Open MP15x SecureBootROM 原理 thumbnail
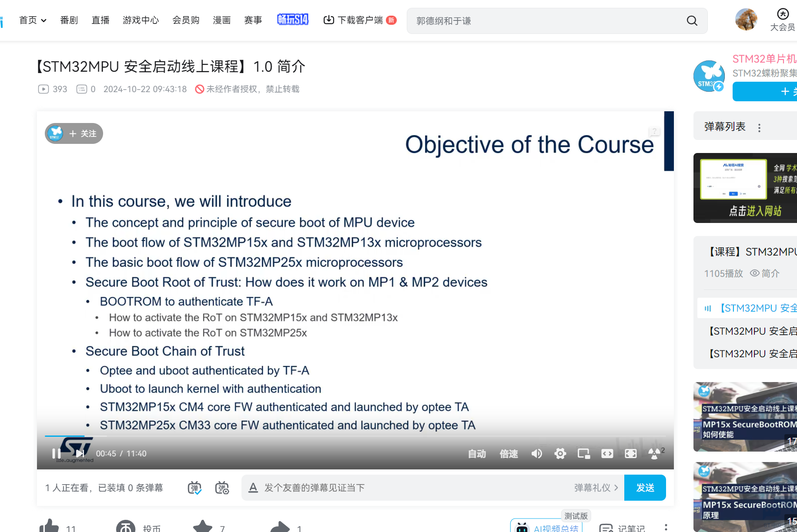797x532 pixels. click(x=745, y=497)
